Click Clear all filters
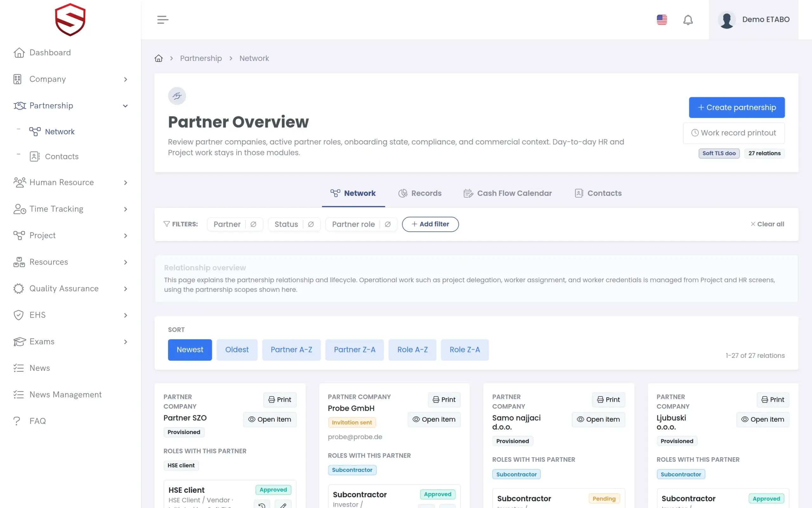 pyautogui.click(x=767, y=224)
